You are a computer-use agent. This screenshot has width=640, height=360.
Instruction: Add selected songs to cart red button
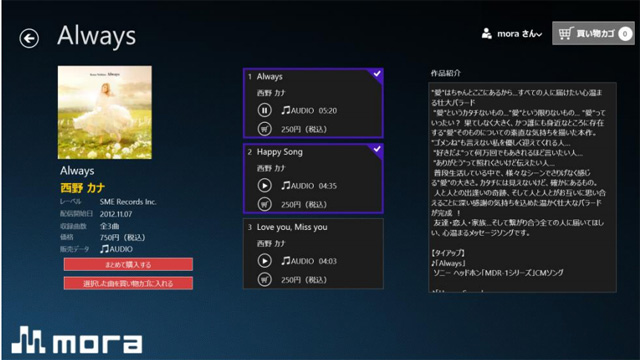coord(128,283)
